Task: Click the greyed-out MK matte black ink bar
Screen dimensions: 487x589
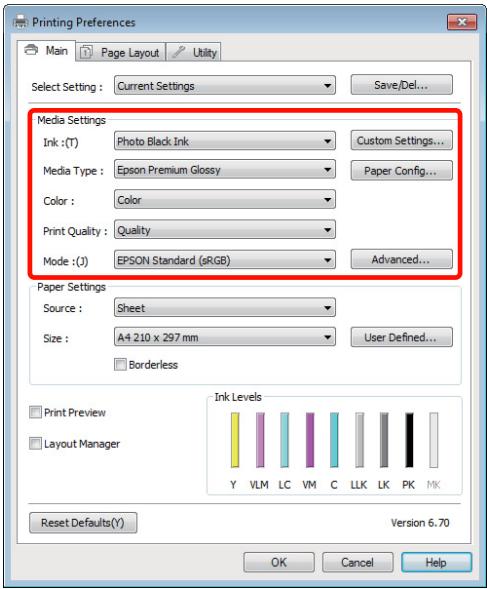Action: [434, 440]
